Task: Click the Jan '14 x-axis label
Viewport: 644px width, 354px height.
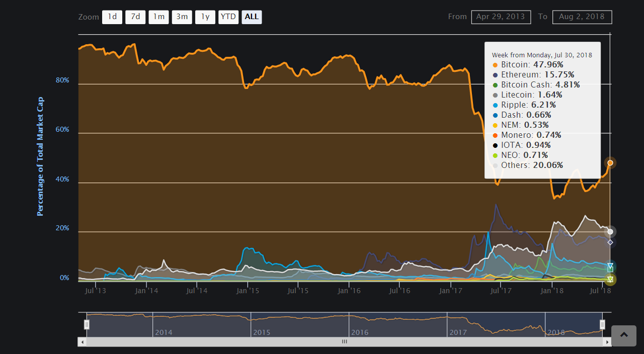Action: point(147,291)
